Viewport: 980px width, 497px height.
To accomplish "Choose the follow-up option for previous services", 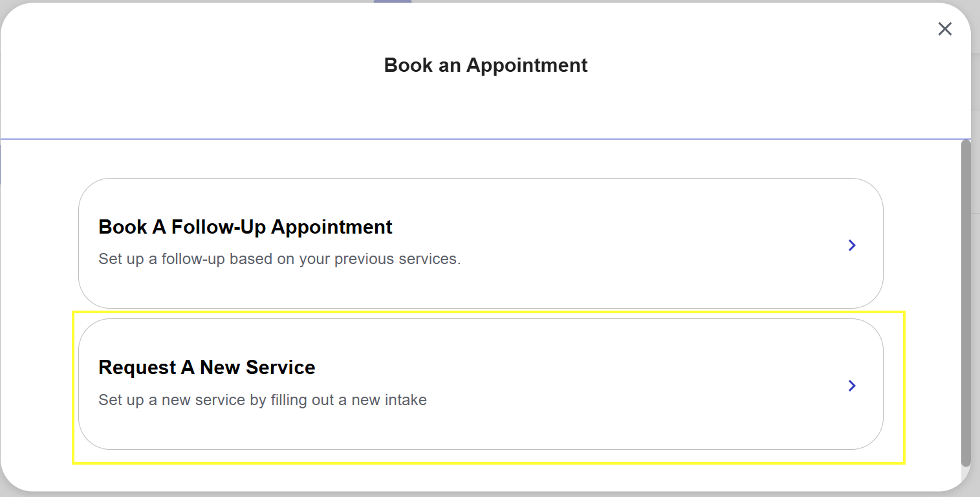I will click(x=481, y=243).
